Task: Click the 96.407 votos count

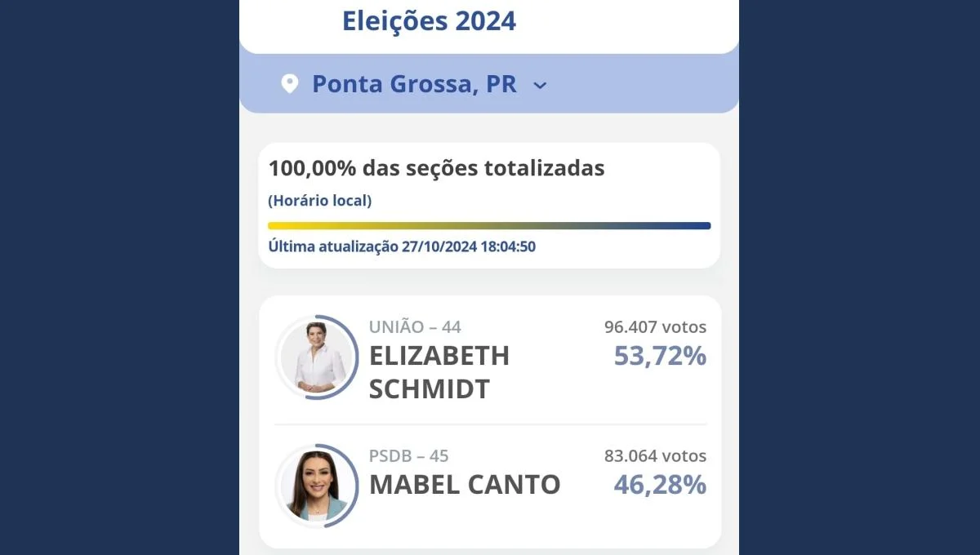Action: [x=655, y=327]
